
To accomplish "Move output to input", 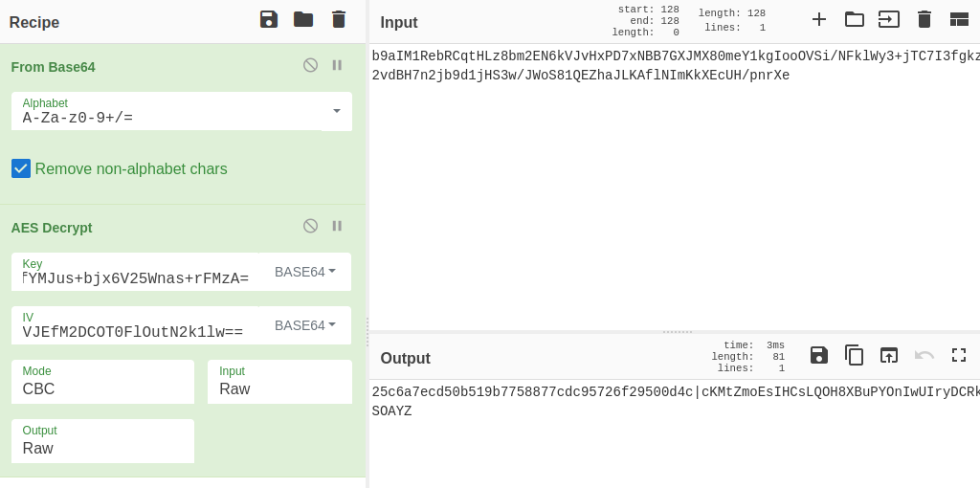I will pyautogui.click(x=889, y=356).
